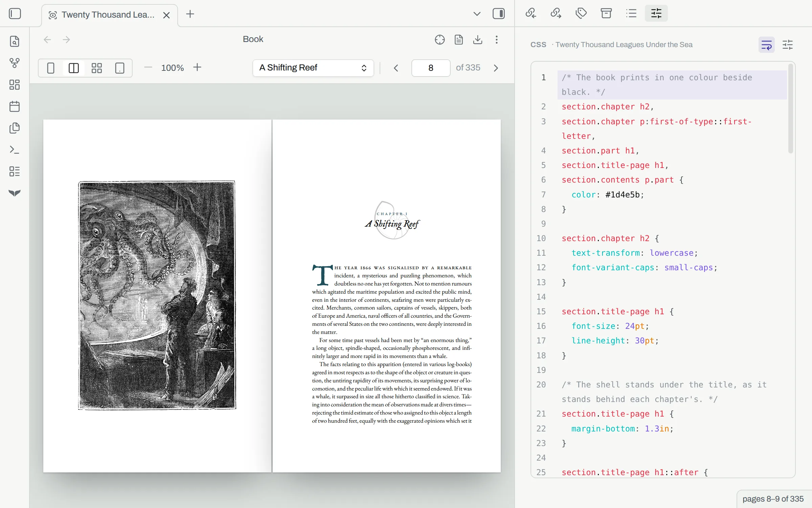
Task: Toggle word wrap in CSS editor
Action: click(766, 45)
